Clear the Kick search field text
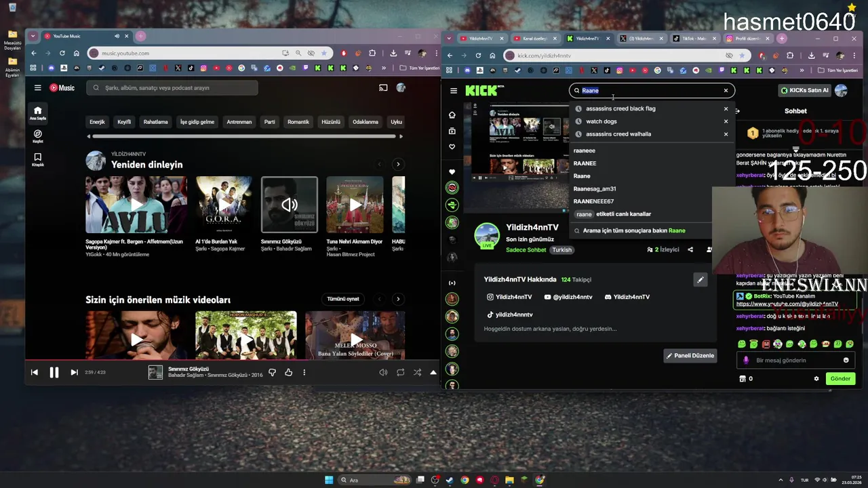This screenshot has height=488, width=868. 726,90
